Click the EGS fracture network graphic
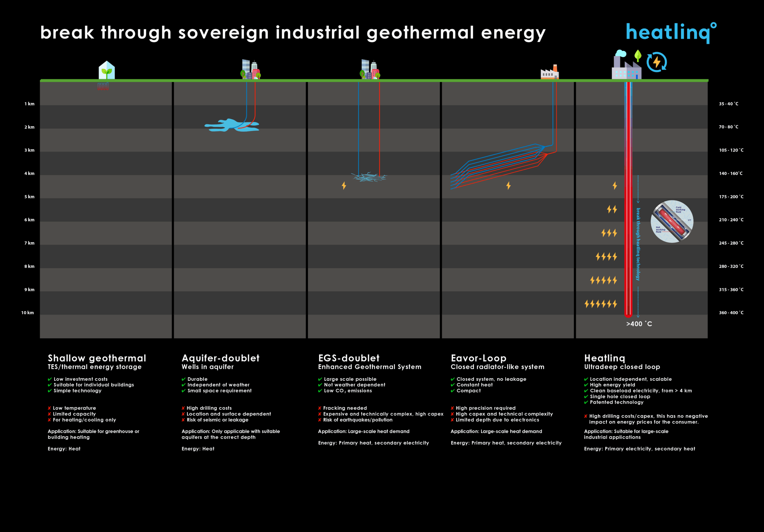Viewport: 764px width, 532px height. pos(369,177)
